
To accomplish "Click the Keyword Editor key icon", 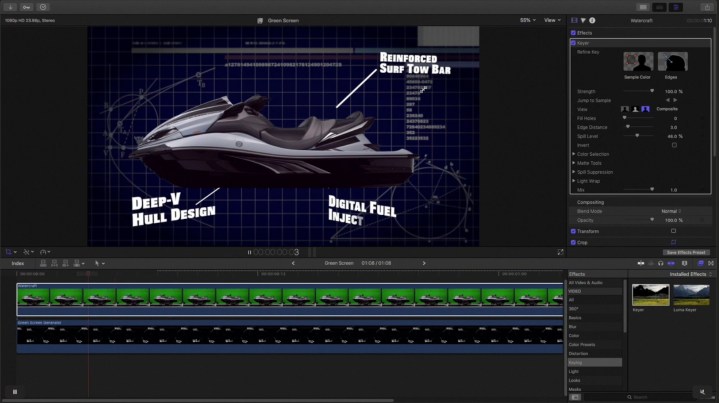I will pos(26,7).
